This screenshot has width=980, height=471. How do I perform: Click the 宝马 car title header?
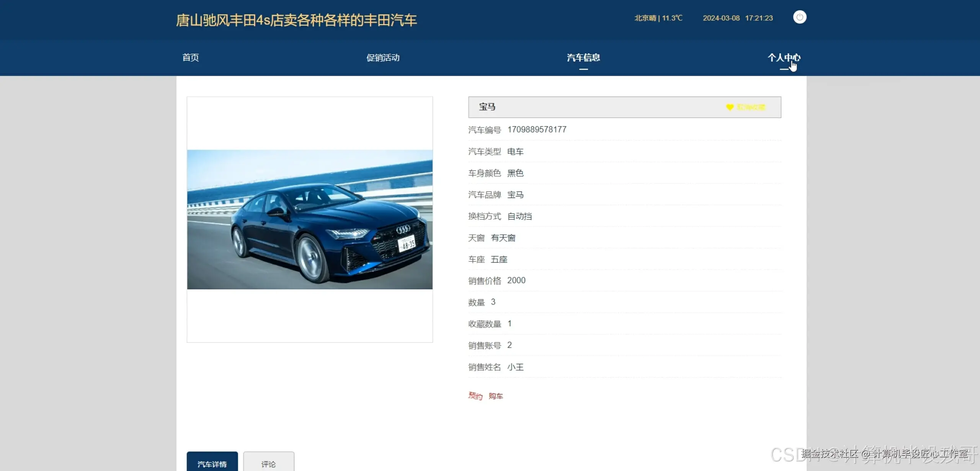(485, 108)
